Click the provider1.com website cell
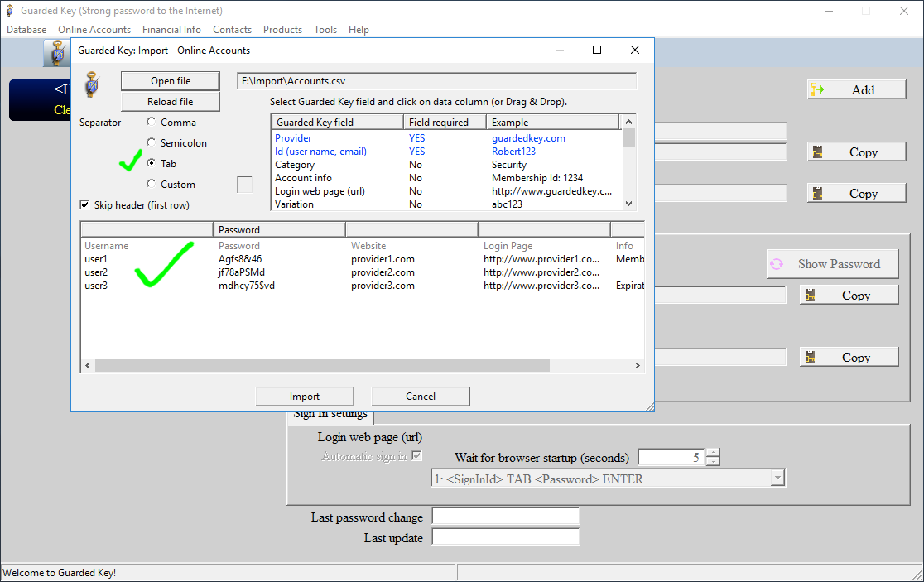This screenshot has height=582, width=924. coord(383,259)
